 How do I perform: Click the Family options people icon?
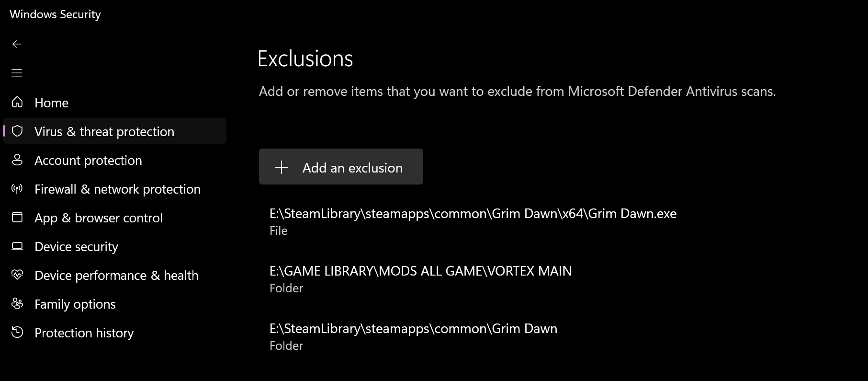(x=17, y=303)
